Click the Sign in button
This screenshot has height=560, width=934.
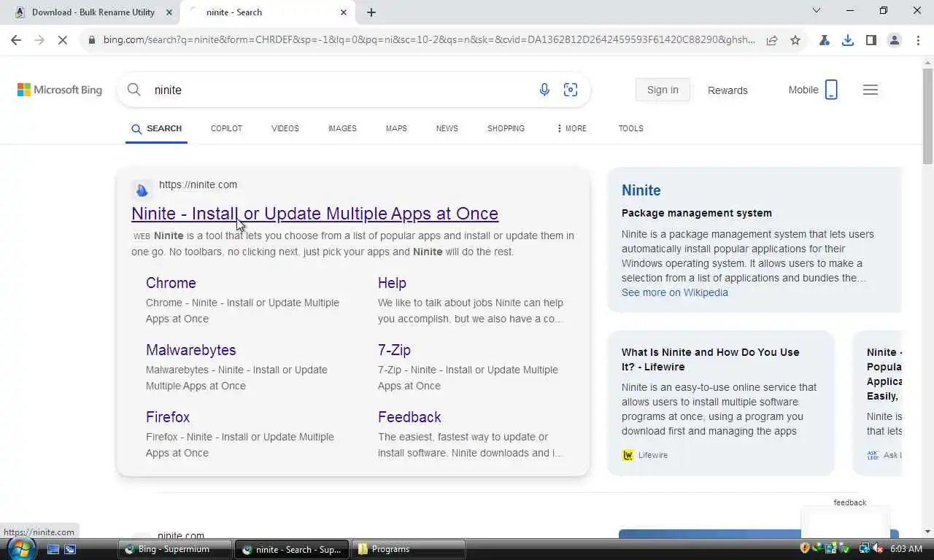[663, 90]
